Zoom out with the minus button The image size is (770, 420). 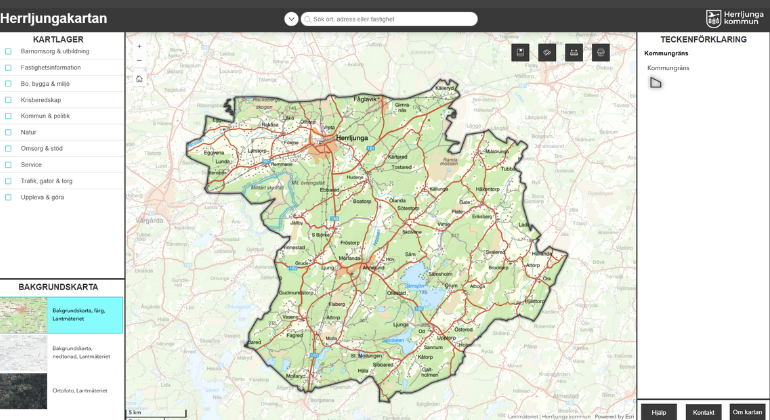(139, 61)
